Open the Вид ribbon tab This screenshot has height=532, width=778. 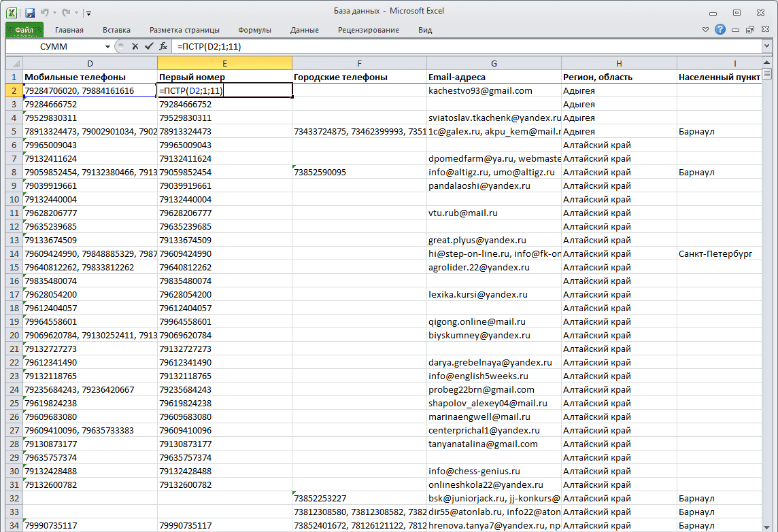click(x=425, y=30)
